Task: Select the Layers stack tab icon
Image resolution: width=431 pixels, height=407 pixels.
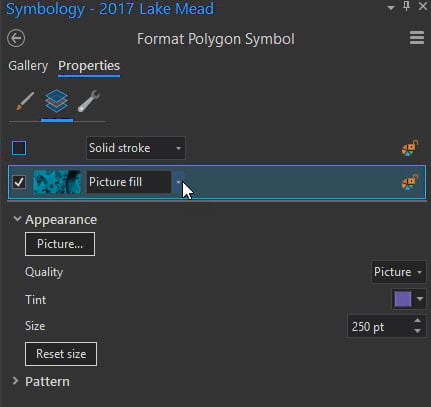Action: click(x=57, y=101)
